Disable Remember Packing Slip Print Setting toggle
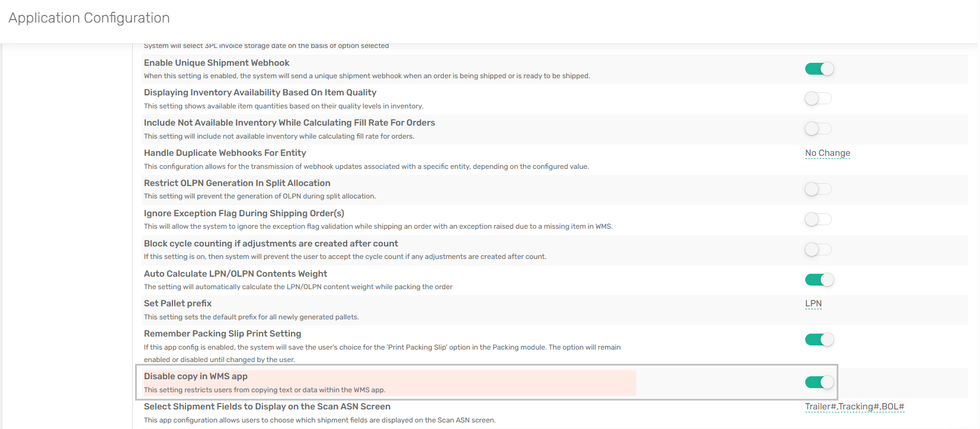This screenshot has width=980, height=429. (819, 340)
